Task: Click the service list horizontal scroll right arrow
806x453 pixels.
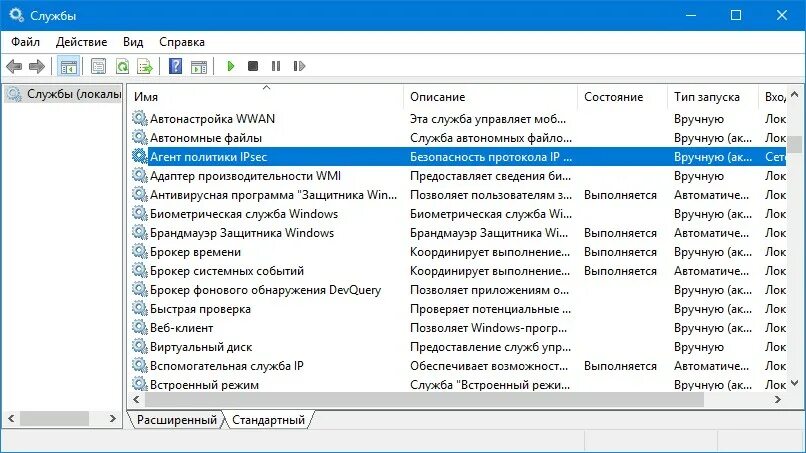Action: point(778,399)
